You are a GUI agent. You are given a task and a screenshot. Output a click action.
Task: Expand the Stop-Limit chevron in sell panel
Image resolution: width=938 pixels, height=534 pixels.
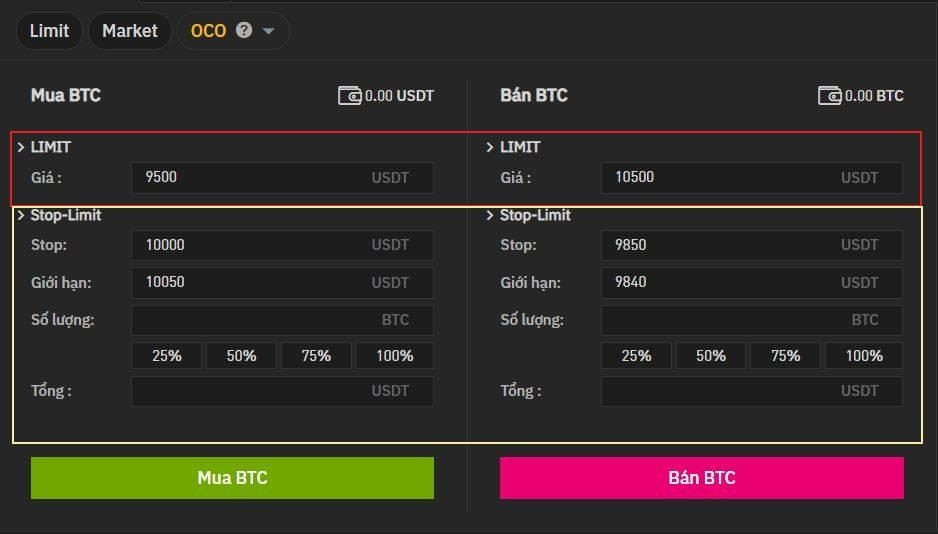point(489,215)
